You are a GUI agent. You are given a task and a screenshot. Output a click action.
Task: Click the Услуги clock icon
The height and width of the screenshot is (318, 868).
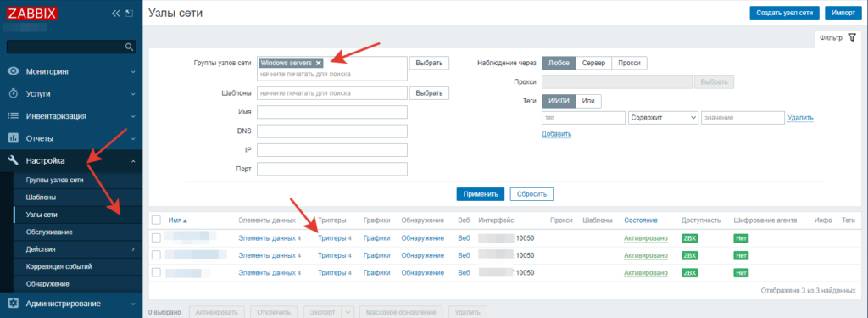14,93
